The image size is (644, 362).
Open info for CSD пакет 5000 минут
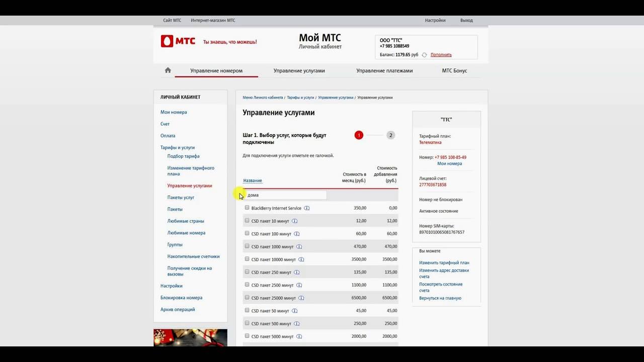click(299, 336)
